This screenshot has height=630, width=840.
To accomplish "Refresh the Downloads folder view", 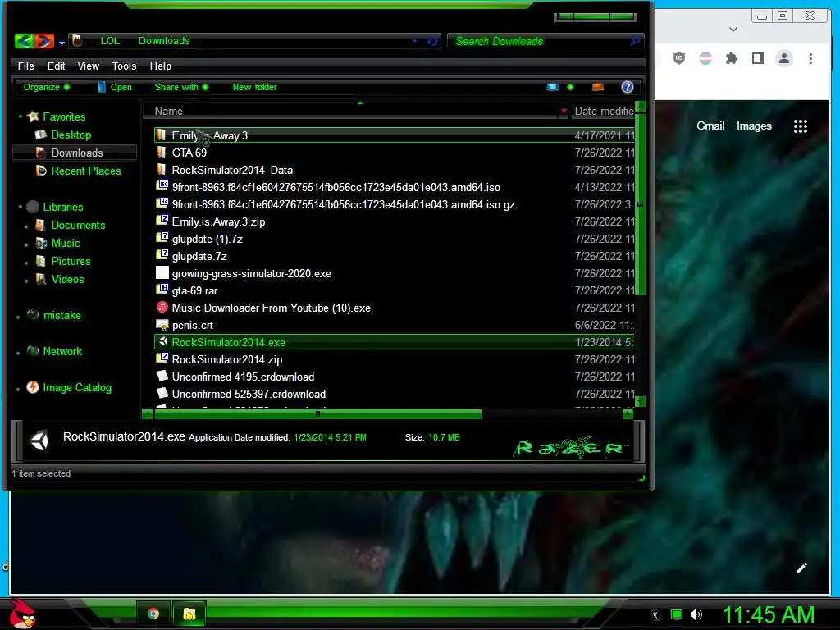I will point(432,41).
